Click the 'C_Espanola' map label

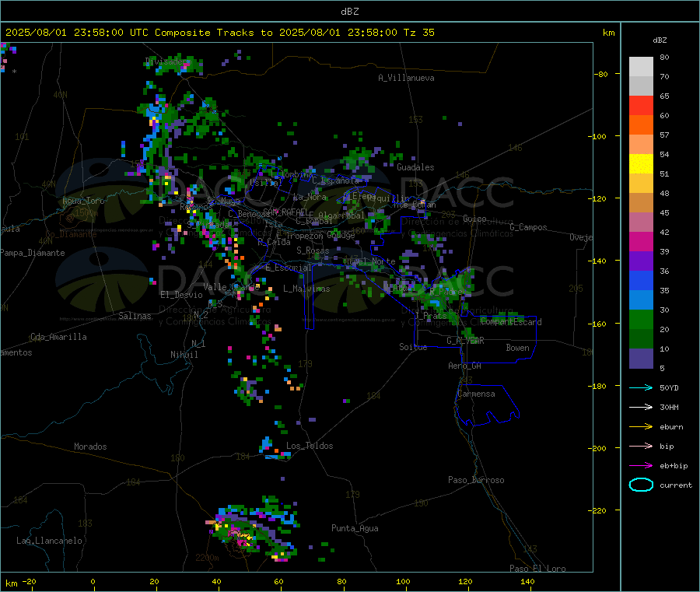pos(336,180)
